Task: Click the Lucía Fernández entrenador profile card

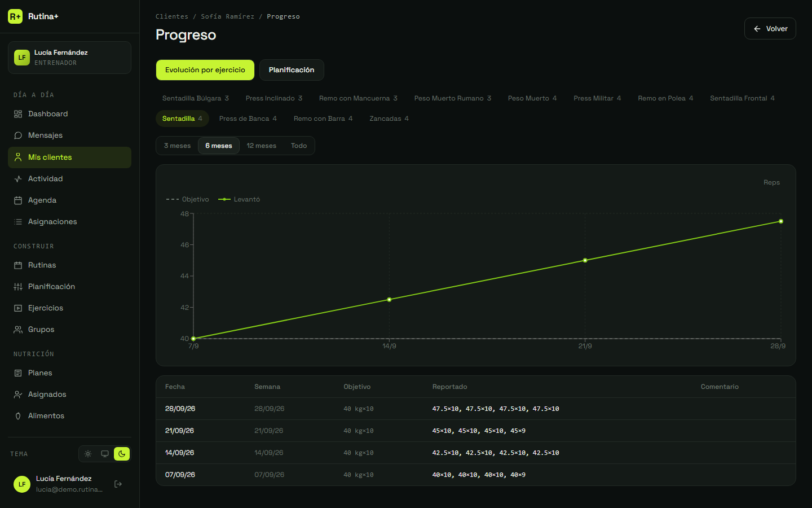Action: [x=69, y=58]
